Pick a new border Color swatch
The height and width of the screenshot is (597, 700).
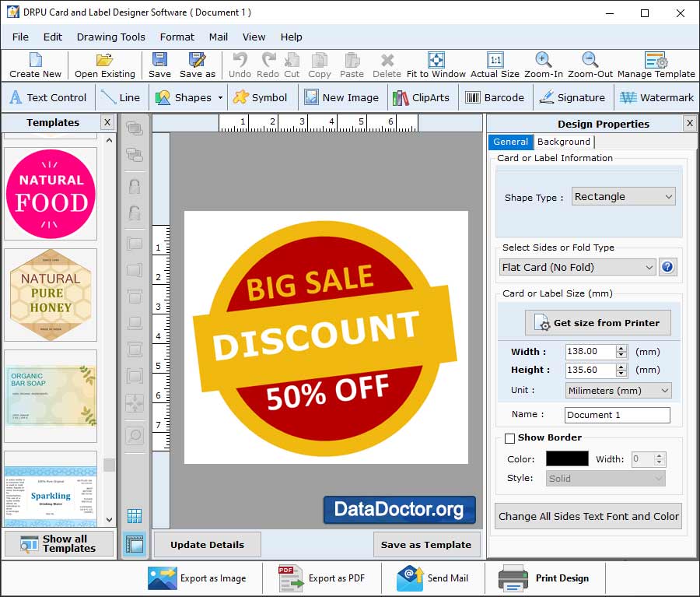point(566,458)
